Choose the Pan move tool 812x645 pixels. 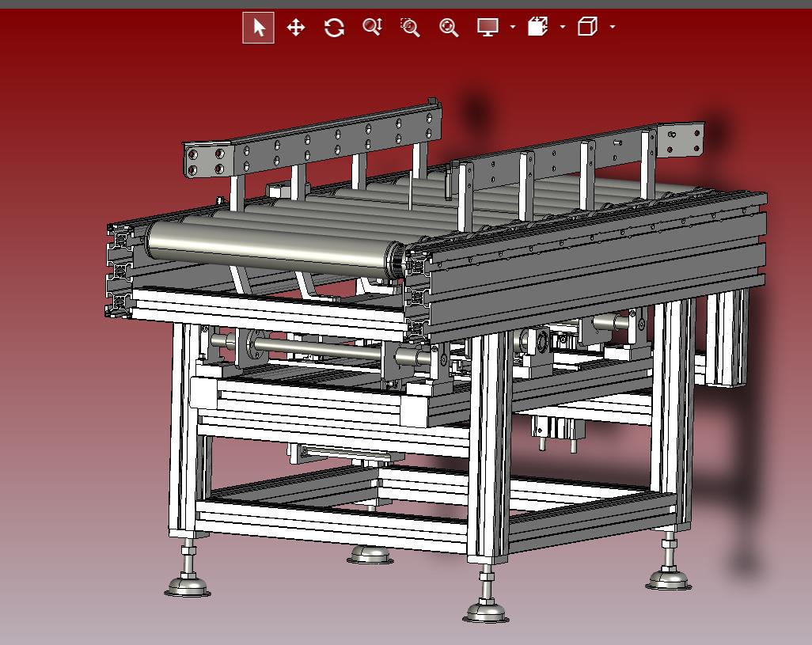pos(296,28)
